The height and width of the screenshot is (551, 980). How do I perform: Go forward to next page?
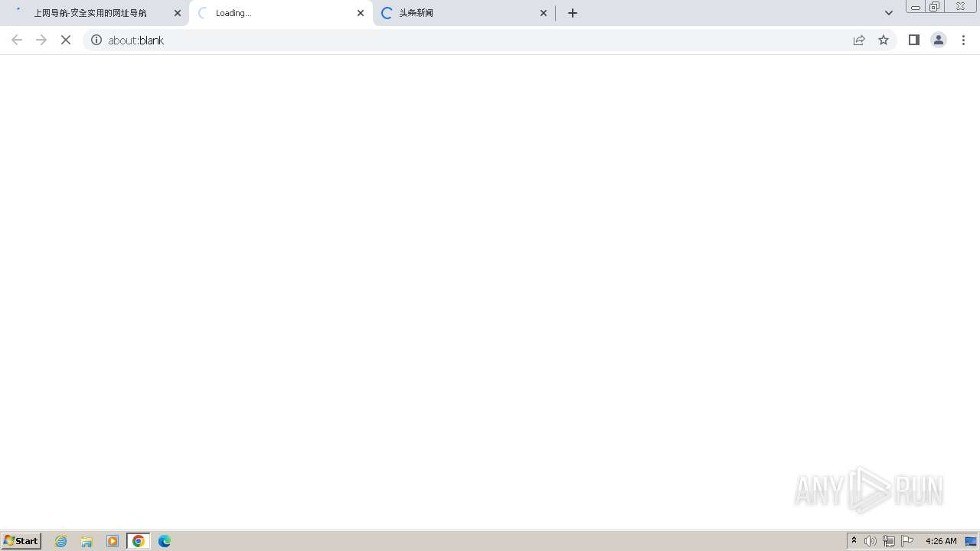coord(41,40)
